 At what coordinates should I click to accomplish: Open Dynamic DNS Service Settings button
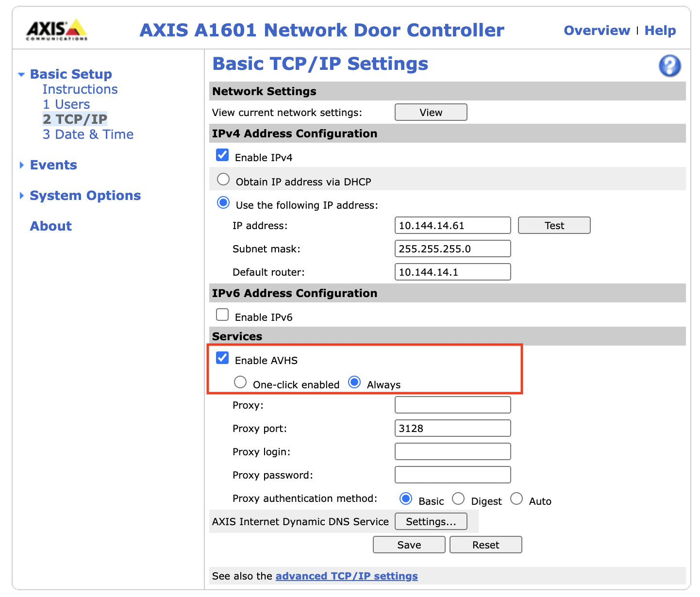click(431, 521)
